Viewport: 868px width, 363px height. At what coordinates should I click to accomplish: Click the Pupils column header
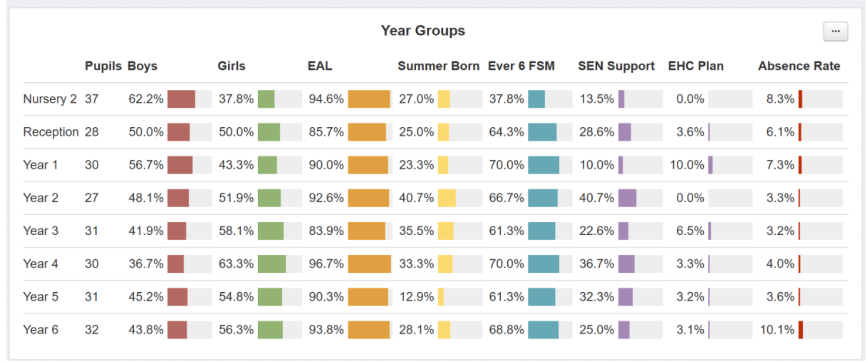[103, 66]
